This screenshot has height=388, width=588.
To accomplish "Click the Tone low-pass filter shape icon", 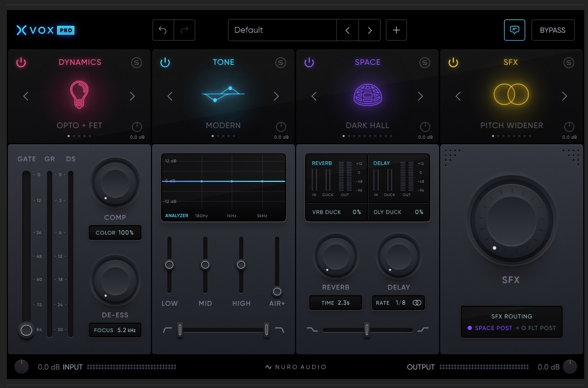I will tap(279, 330).
